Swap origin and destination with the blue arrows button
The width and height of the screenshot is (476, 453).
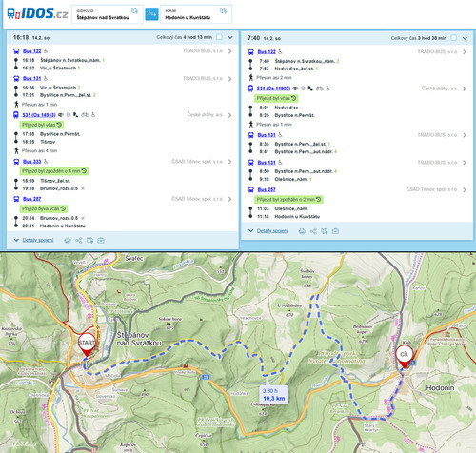coord(151,14)
